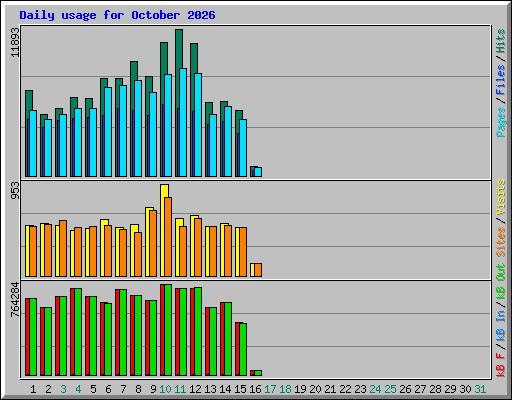Click day 8 on the x-axis
Viewport: 512px width, 400px height.
pyautogui.click(x=138, y=389)
